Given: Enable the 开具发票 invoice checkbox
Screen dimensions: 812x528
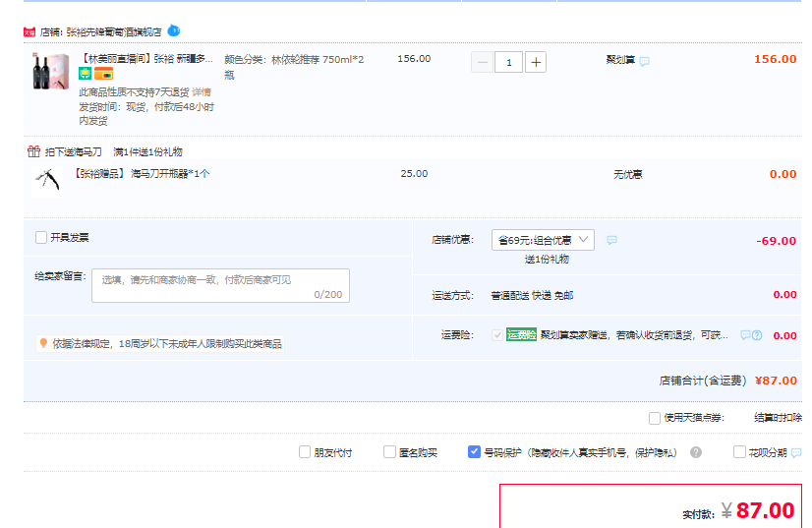Looking at the screenshot, I should tap(41, 237).
